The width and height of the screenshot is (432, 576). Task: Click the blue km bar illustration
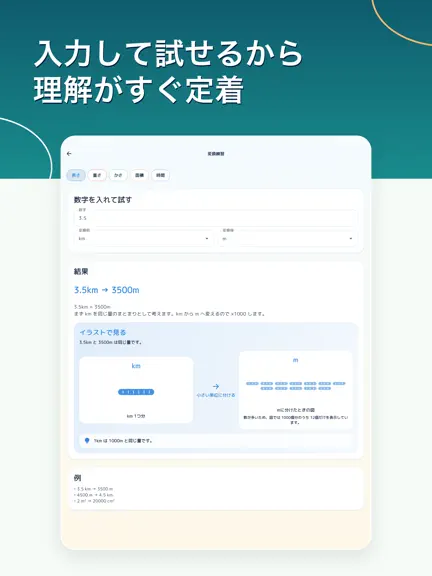pyautogui.click(x=136, y=392)
